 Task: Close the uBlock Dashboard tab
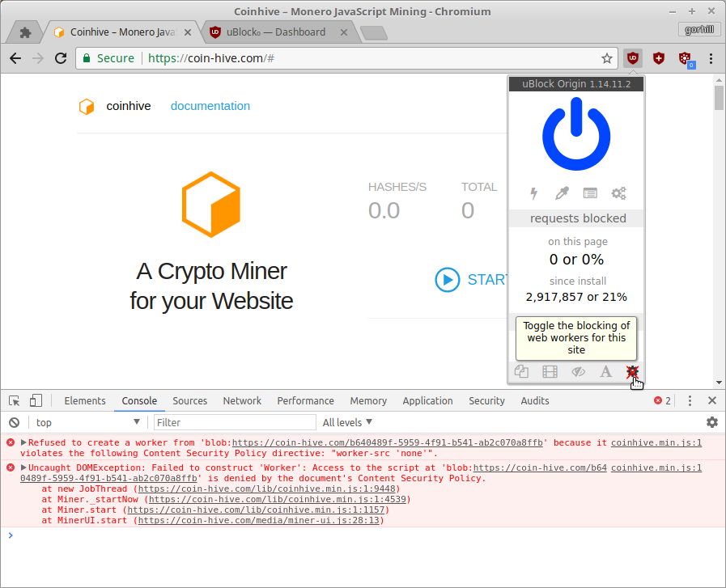343,32
